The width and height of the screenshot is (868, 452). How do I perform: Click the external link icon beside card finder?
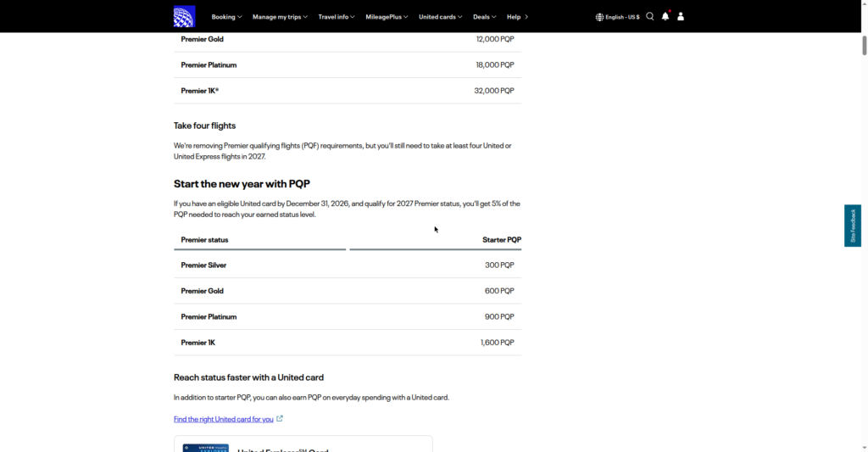(x=280, y=419)
